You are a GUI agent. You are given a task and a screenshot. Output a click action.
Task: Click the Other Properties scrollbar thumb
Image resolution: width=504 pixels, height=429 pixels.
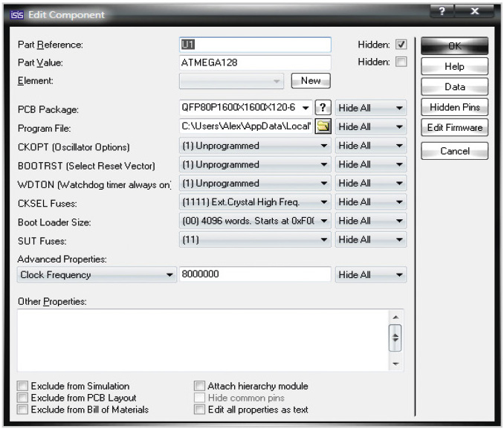(395, 338)
